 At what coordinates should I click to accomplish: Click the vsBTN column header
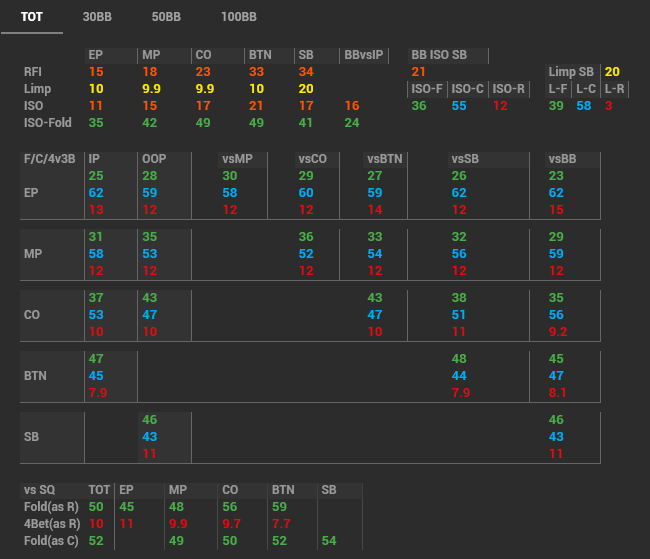tap(384, 158)
